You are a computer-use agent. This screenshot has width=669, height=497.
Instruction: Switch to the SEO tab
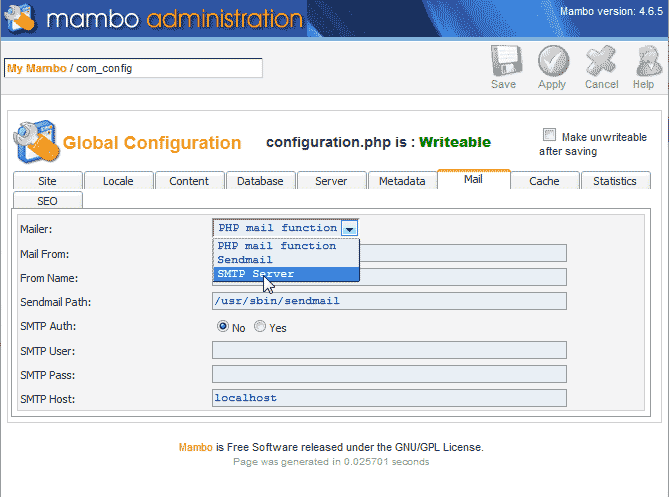(x=48, y=200)
